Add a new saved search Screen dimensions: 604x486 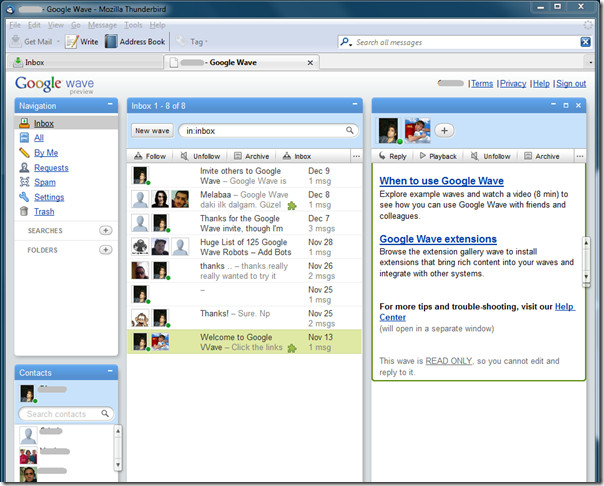[x=106, y=230]
